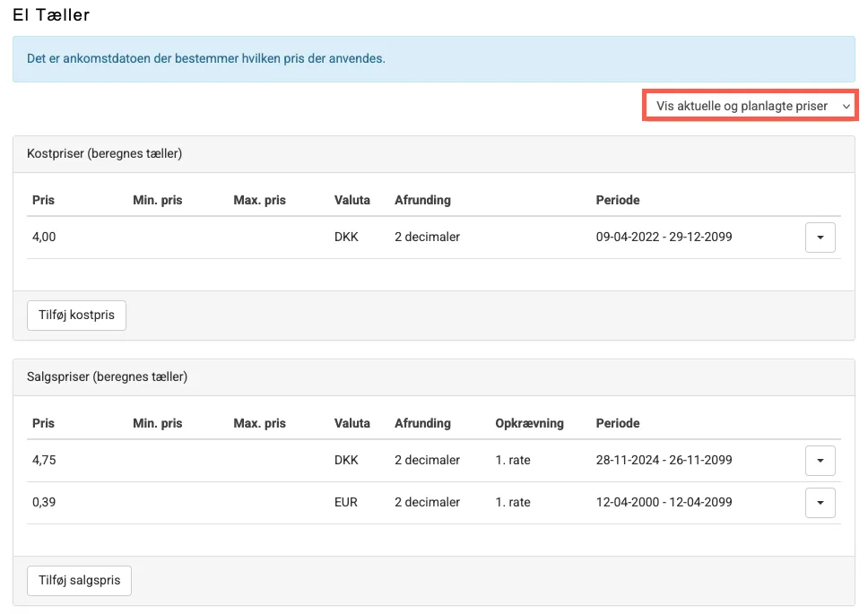Click the blue info banner about ankomstdatoen
Screen dimensions: 868x614
[x=433, y=59]
